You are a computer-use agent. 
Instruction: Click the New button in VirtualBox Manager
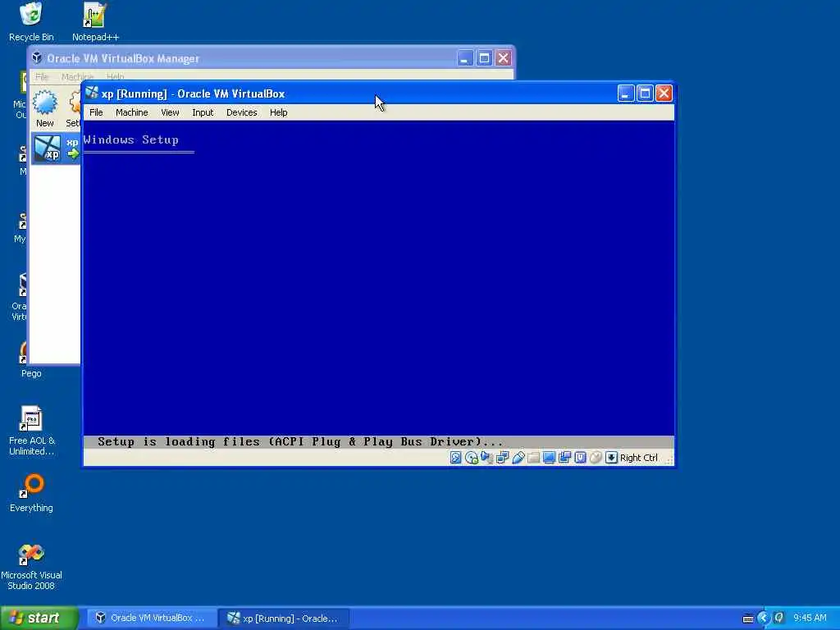click(45, 109)
